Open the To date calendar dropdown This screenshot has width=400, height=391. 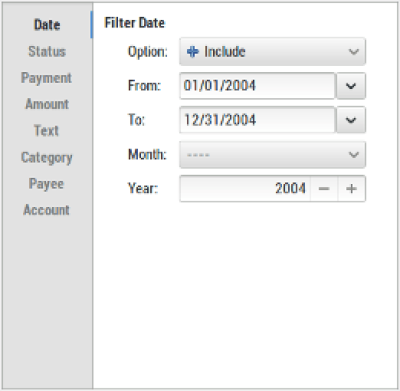click(351, 120)
